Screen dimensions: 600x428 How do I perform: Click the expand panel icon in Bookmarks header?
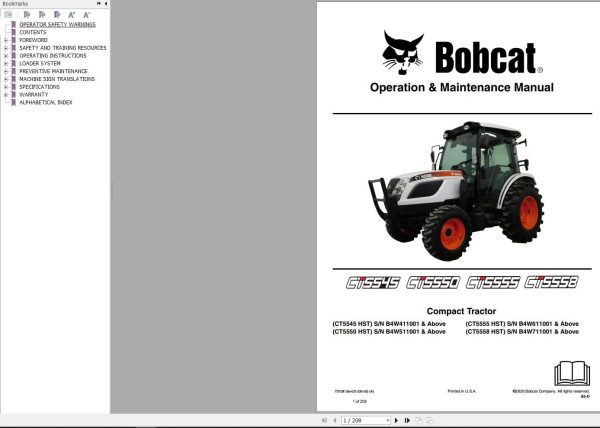[x=99, y=3]
